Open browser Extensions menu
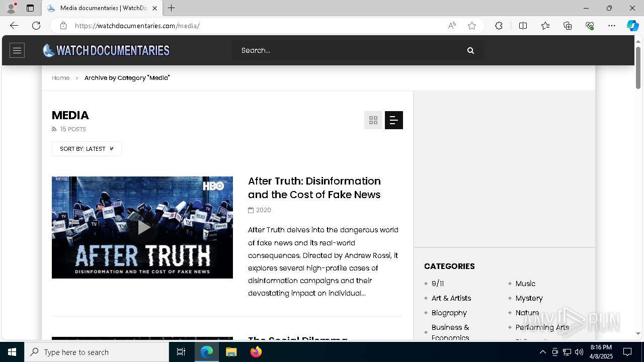The height and width of the screenshot is (362, 644). tap(499, 26)
